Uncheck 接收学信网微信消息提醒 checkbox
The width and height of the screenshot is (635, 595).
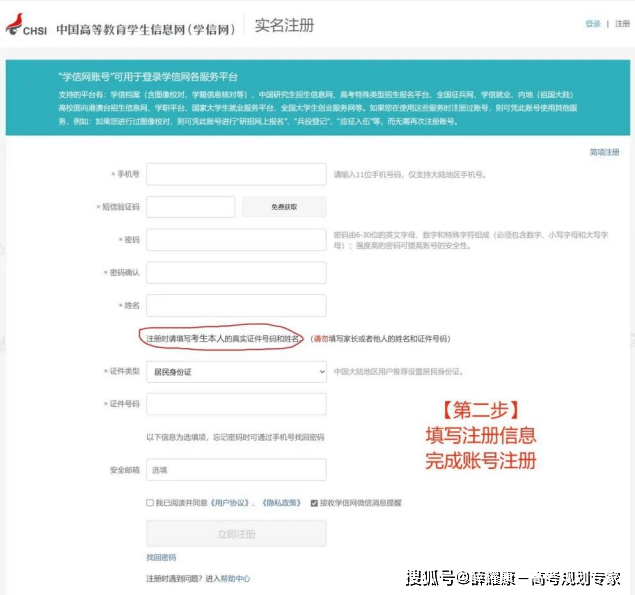pyautogui.click(x=314, y=503)
